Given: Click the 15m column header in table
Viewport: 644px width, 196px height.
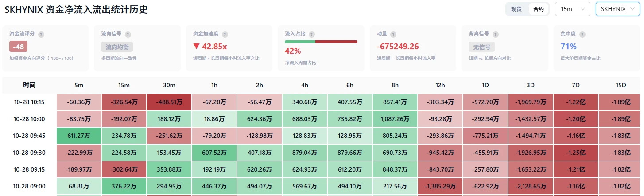Looking at the screenshot, I should [x=124, y=85].
